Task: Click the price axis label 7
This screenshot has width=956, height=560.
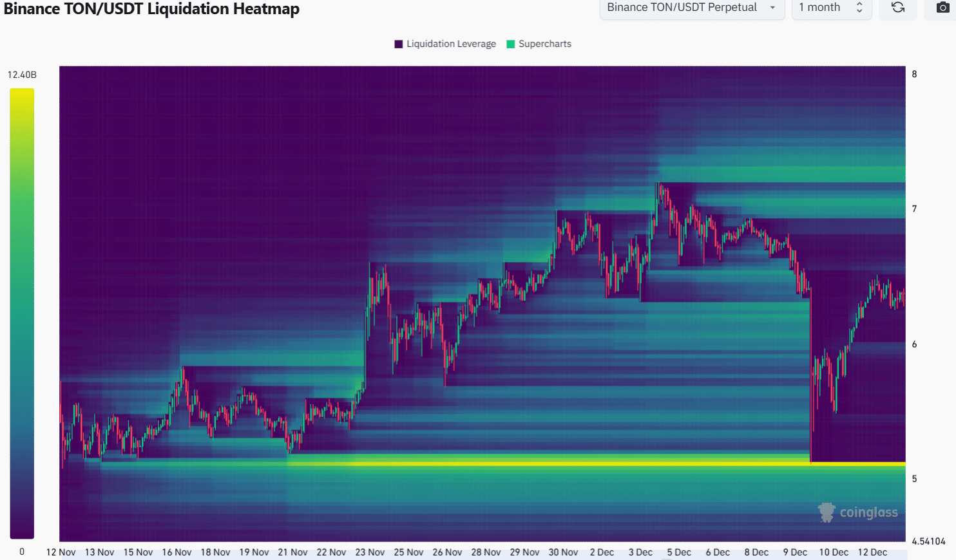Action: coord(914,209)
